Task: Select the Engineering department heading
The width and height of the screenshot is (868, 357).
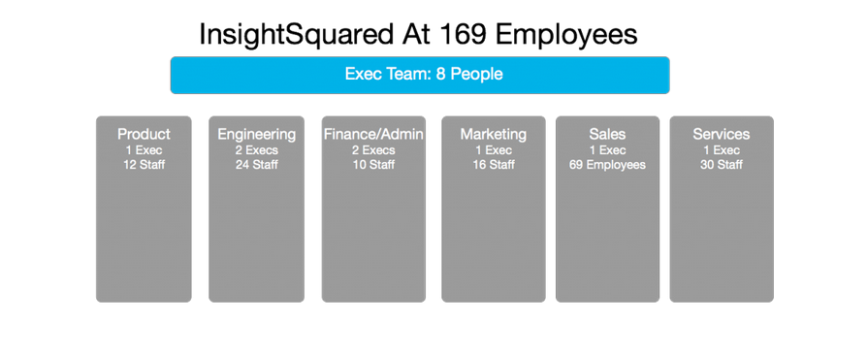Action: 256,134
